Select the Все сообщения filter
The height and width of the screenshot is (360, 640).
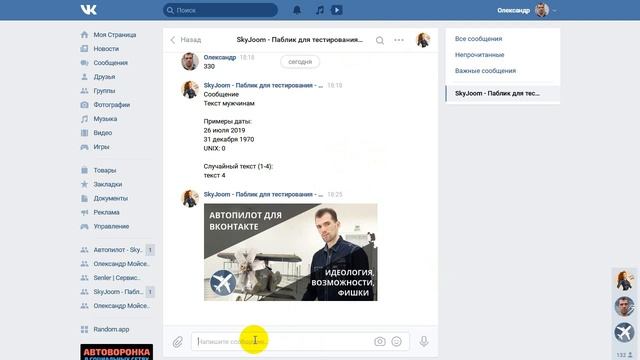click(x=478, y=39)
